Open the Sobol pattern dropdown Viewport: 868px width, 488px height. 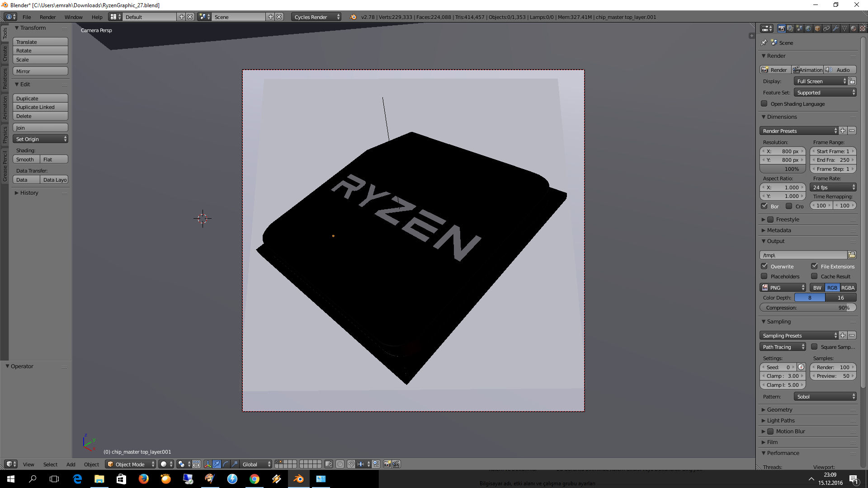pos(825,396)
